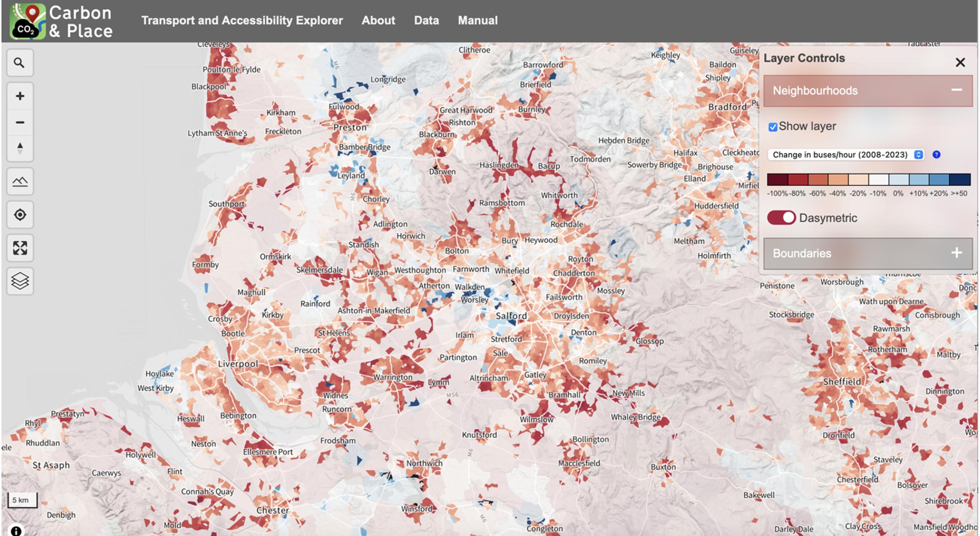Click the Southport label on map
Image resolution: width=980 pixels, height=536 pixels.
tap(226, 204)
